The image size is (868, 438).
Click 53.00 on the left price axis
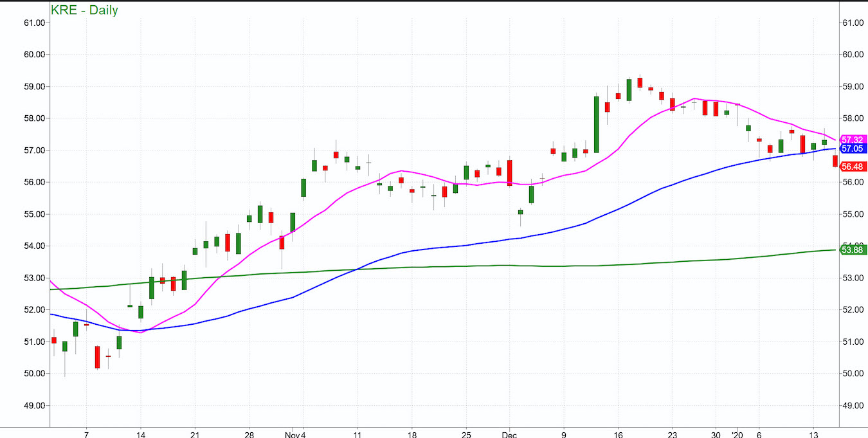[35, 278]
